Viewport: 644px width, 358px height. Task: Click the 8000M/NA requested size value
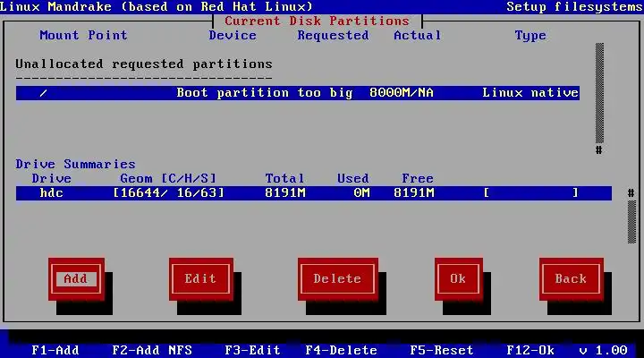(402, 93)
